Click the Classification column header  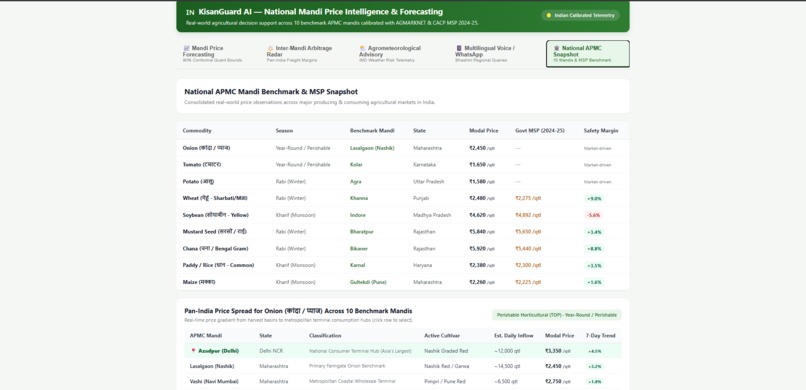click(325, 336)
